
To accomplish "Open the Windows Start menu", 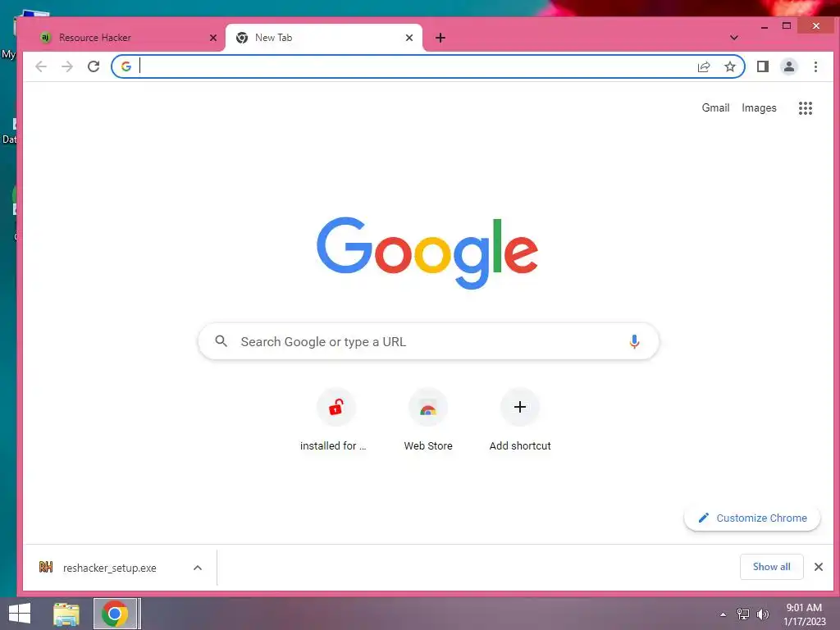I will (x=20, y=614).
